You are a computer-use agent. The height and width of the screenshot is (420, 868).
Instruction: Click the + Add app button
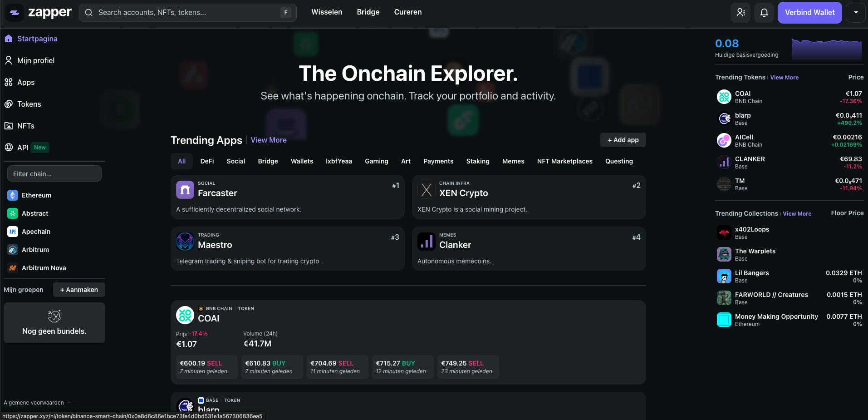pos(623,140)
